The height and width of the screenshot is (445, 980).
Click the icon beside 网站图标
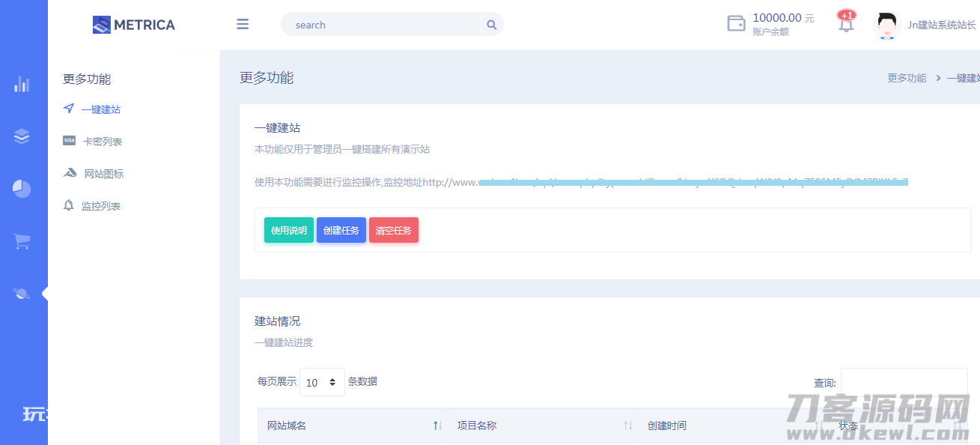[70, 173]
